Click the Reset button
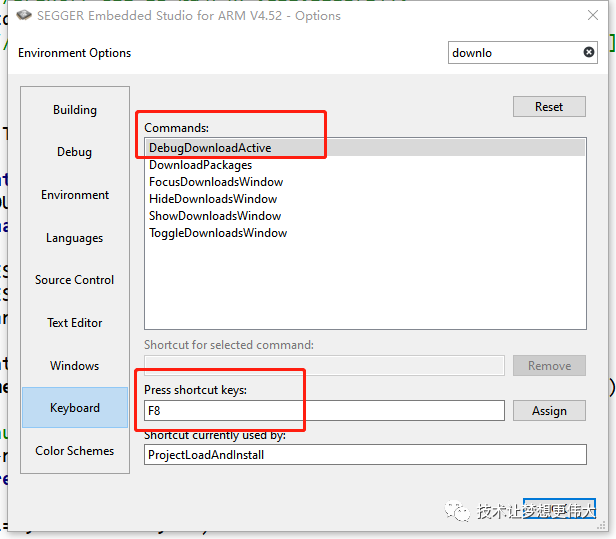616x539 pixels. (x=549, y=106)
